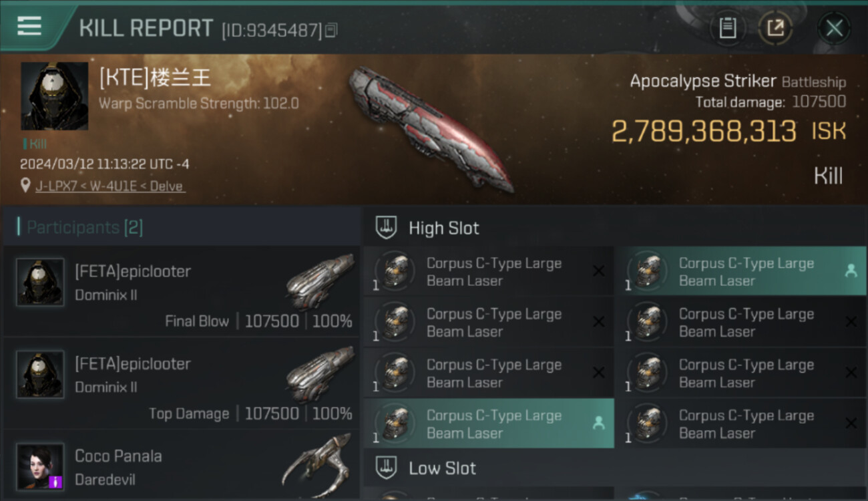Open Coco Panala's participant portrait
868x501 pixels.
tap(40, 466)
